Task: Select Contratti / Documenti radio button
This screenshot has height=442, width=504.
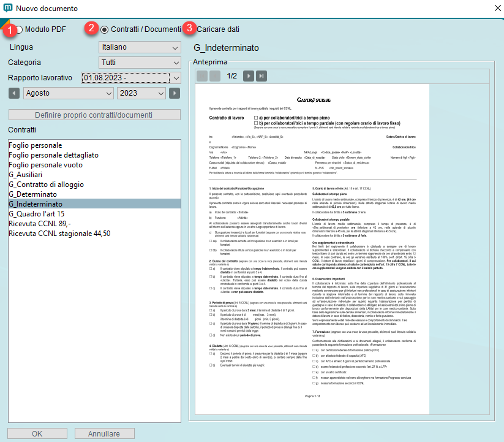Action: (x=105, y=29)
